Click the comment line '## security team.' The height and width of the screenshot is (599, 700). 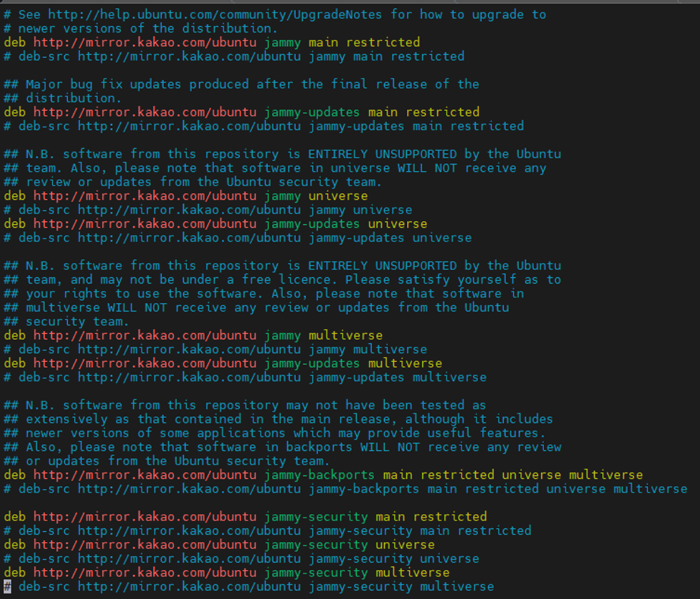[x=66, y=321]
